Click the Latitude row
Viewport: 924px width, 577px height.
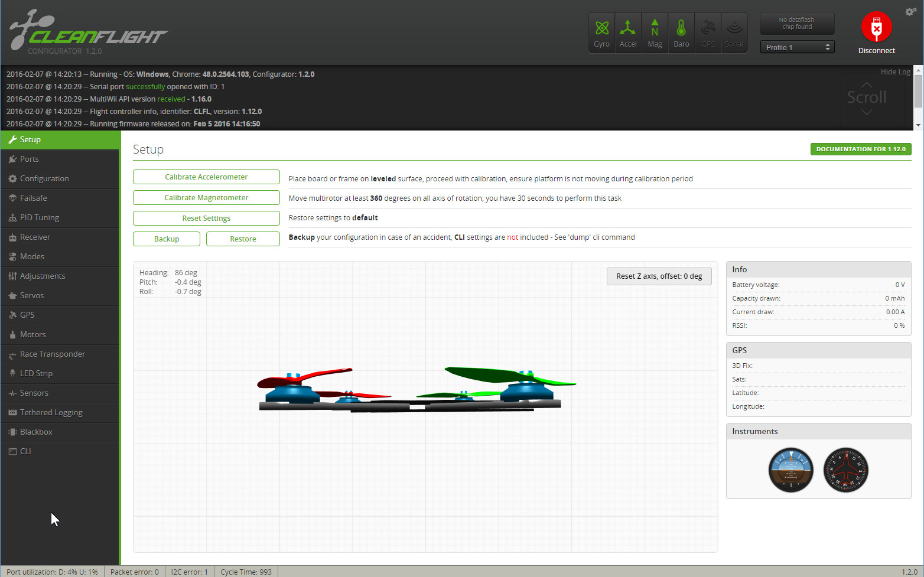click(818, 393)
